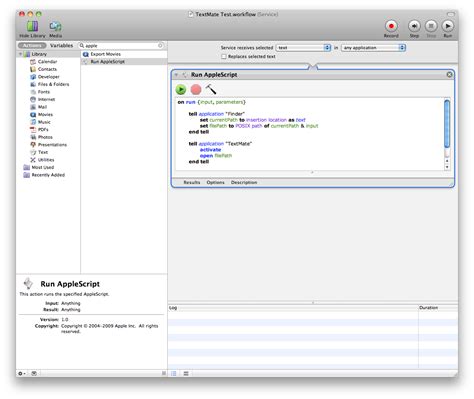Click inside the AppleScript code editor
Viewport: 474px width, 399px height.
tap(310, 134)
